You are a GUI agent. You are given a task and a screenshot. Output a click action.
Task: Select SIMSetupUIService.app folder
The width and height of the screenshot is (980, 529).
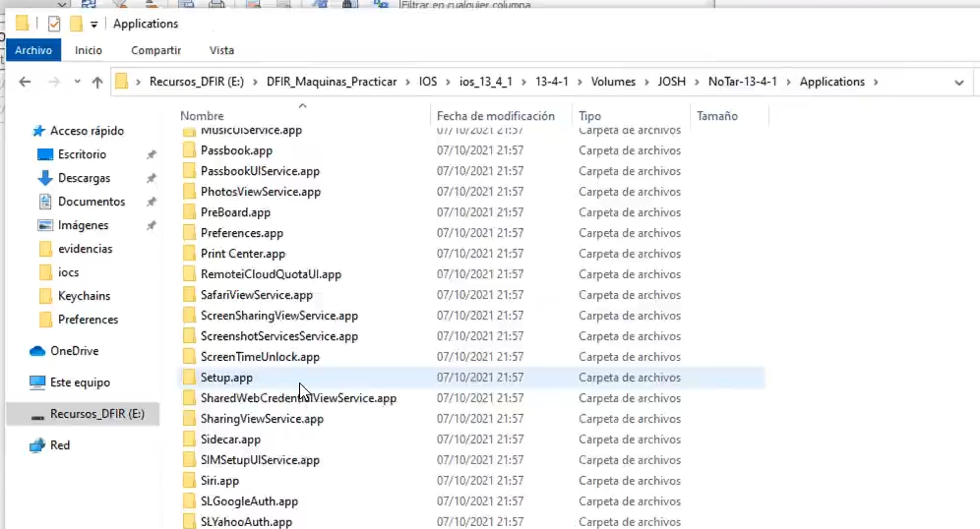[x=260, y=459]
